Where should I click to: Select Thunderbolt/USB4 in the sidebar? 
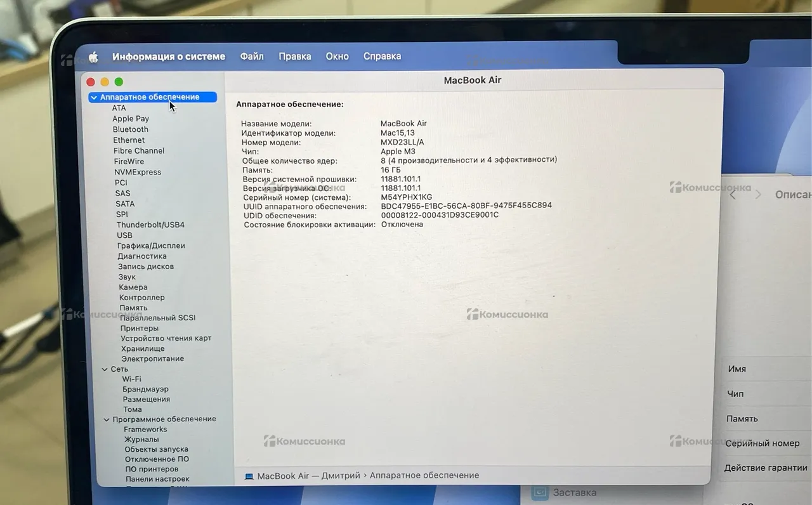point(150,225)
